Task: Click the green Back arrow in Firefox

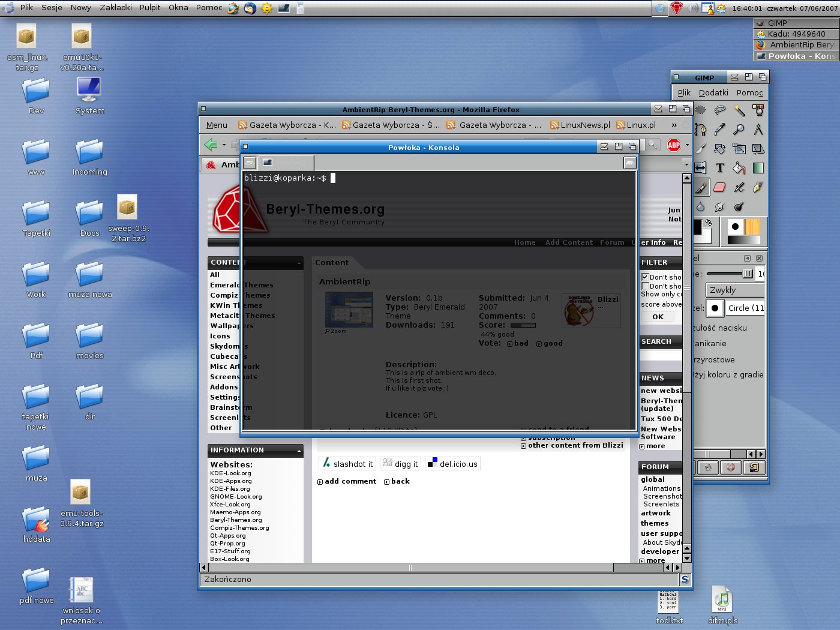Action: [211, 145]
